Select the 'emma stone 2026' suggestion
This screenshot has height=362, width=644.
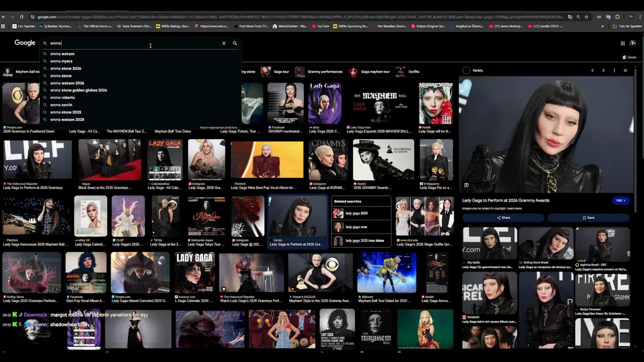141,68
